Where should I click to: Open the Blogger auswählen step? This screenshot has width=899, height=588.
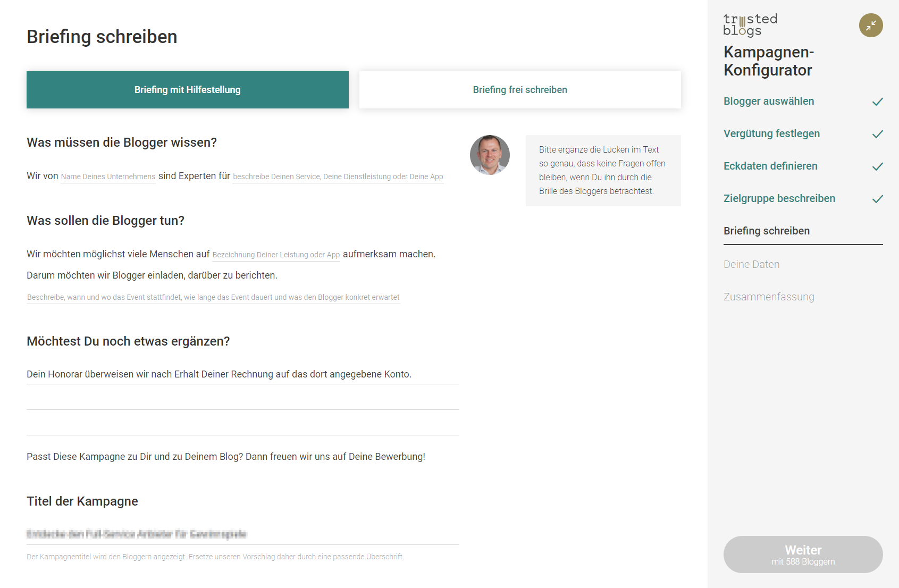coord(768,101)
